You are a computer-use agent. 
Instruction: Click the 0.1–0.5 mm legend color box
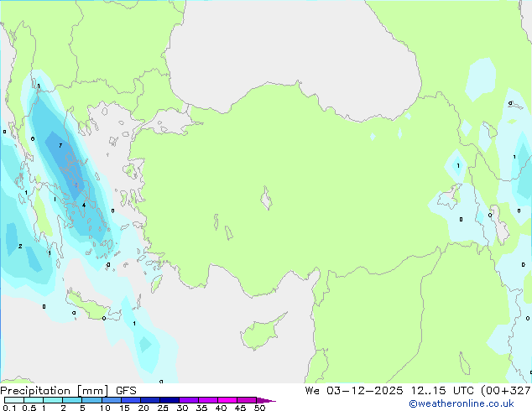14,400
